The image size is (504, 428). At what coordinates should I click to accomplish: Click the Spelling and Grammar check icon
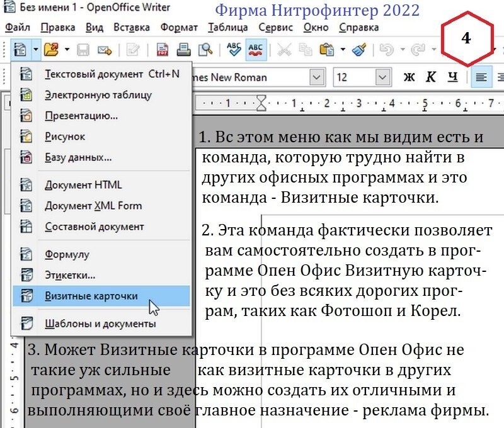tap(234, 50)
